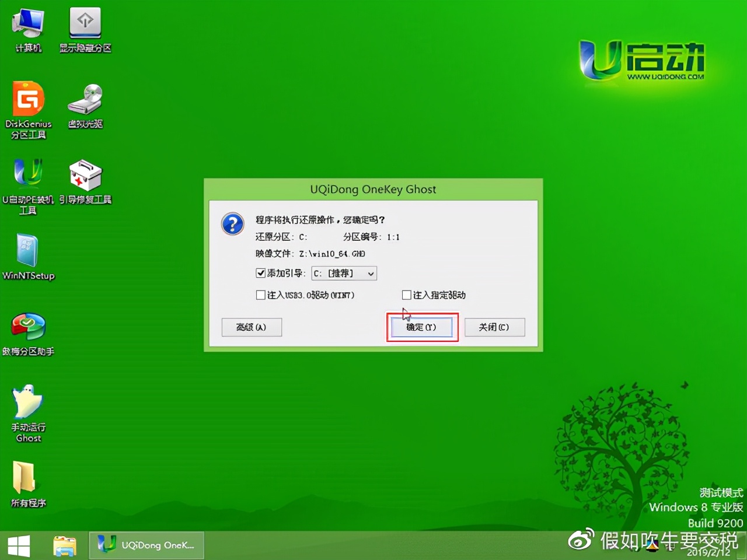Confirm restore with the 确定(Y) button
This screenshot has width=747, height=560.
422,327
